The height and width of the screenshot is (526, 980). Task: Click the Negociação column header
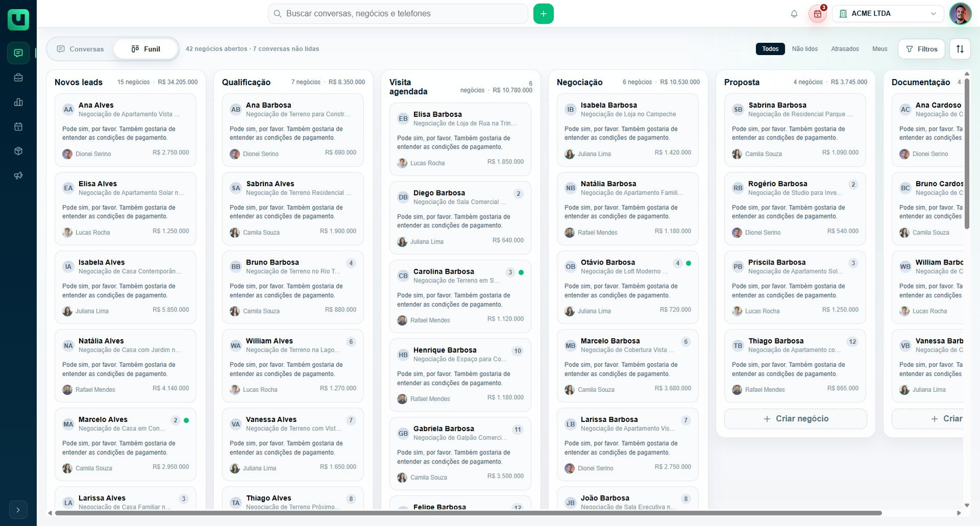[579, 82]
